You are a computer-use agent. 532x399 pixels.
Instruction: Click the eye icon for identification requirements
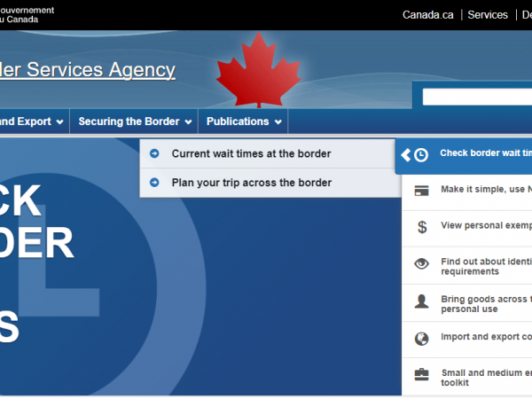(x=422, y=263)
